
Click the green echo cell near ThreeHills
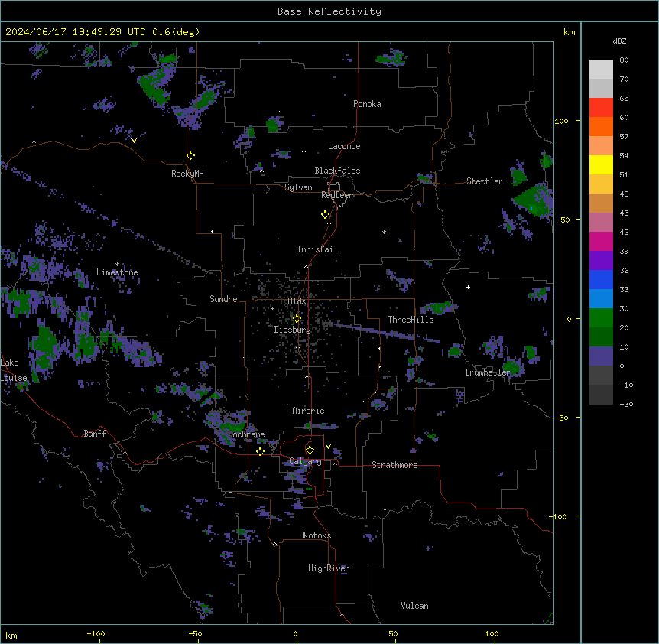point(439,307)
